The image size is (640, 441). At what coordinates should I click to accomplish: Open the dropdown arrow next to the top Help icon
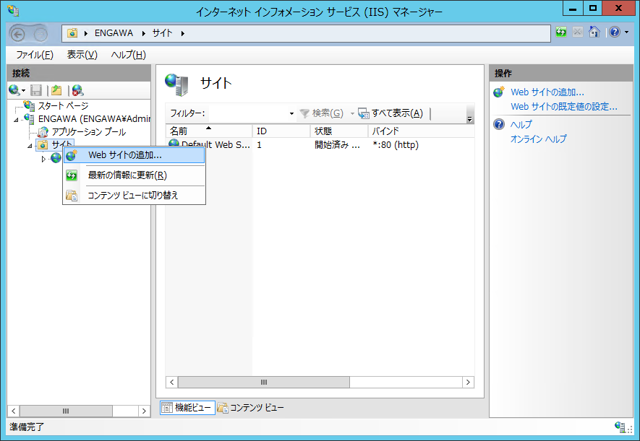[627, 32]
